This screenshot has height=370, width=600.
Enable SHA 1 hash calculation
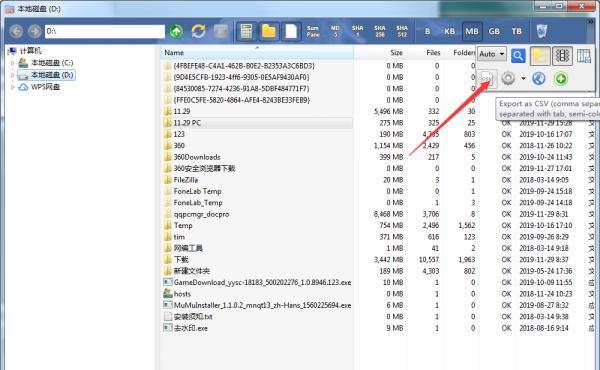(x=357, y=31)
